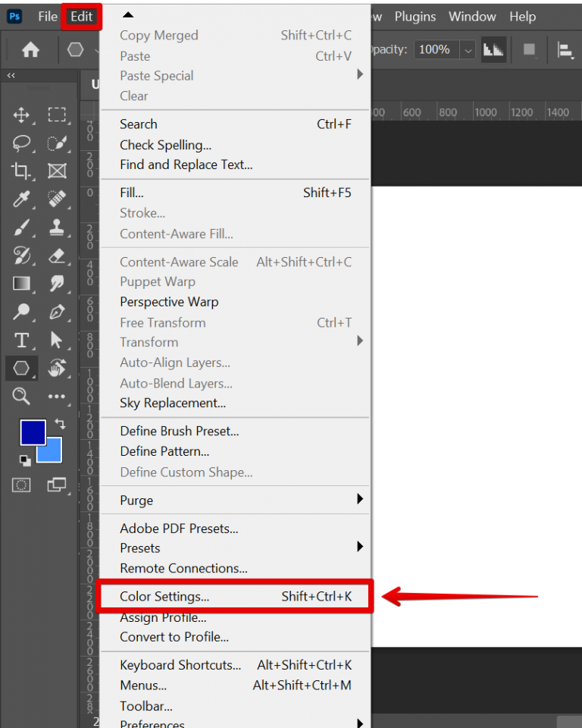This screenshot has width=582, height=728.
Task: Activate the Zoom tool magnifier
Action: pos(21,396)
